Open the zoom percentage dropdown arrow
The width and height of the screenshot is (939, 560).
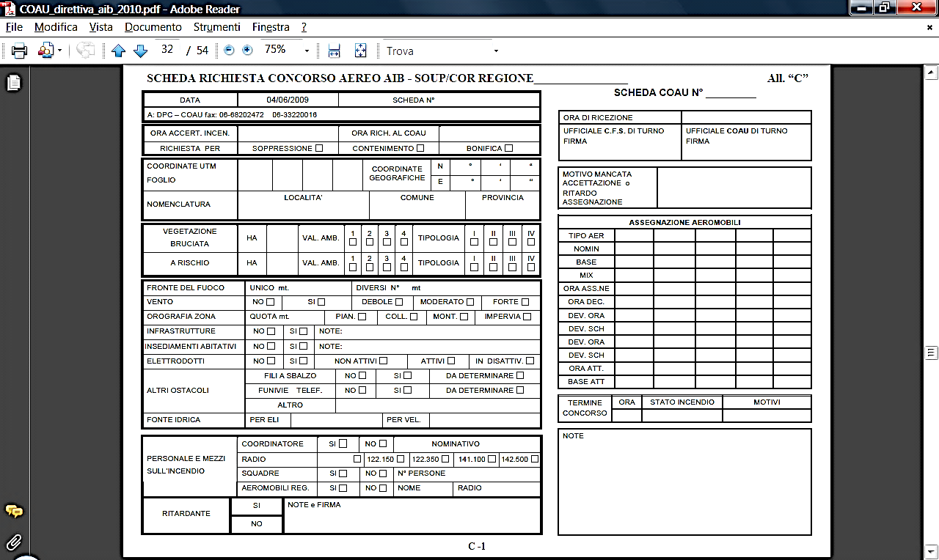click(305, 51)
